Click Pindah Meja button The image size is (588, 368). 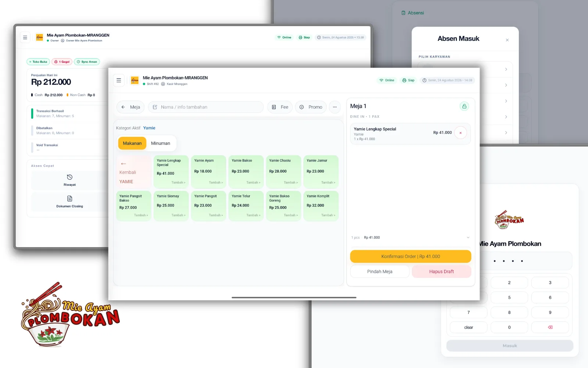pyautogui.click(x=380, y=272)
